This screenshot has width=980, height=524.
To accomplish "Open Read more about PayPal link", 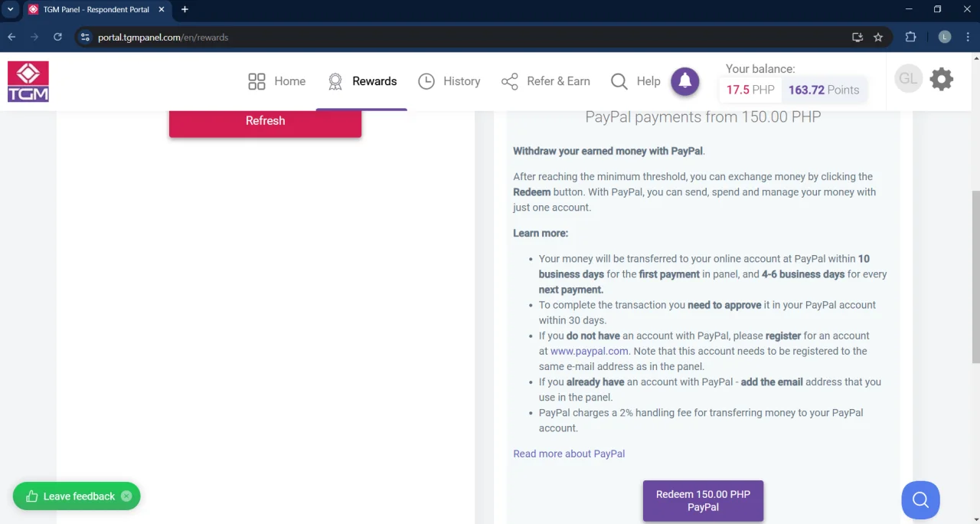I will tap(569, 454).
